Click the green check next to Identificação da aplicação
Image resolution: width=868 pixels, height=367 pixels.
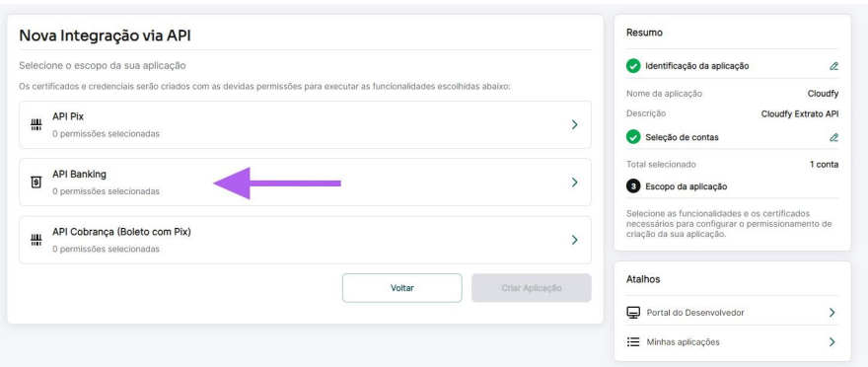coord(633,66)
